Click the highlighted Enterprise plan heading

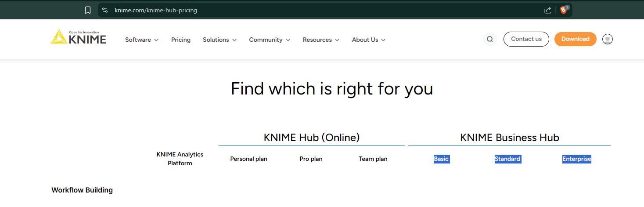pos(576,159)
